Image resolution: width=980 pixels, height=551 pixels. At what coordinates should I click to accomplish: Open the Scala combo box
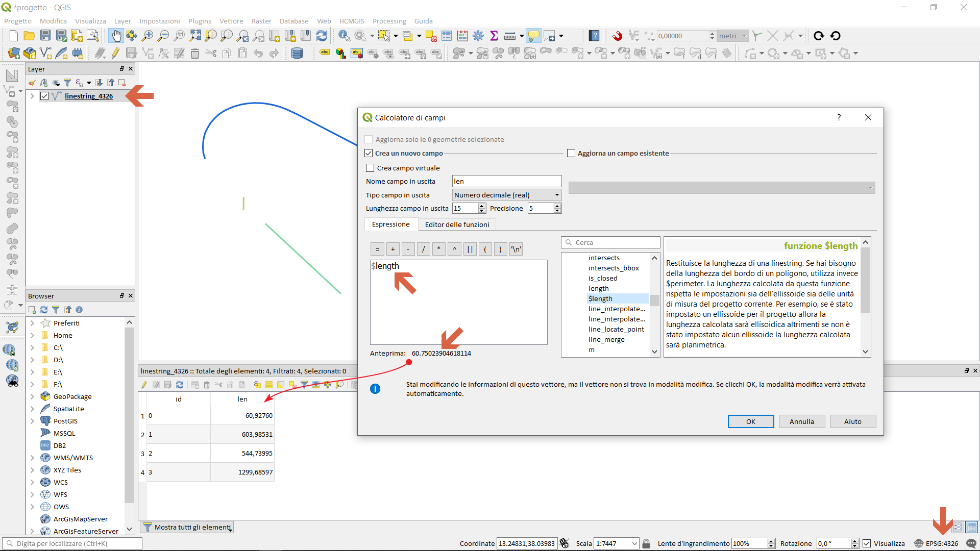(634, 543)
